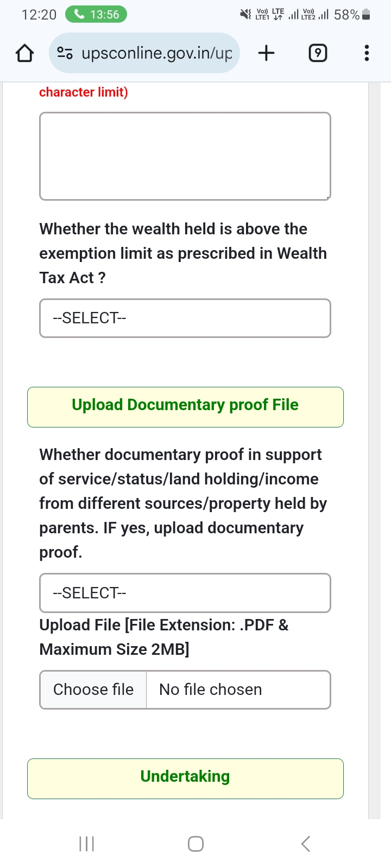
Task: Tap the muted sound status icon
Action: (x=245, y=15)
